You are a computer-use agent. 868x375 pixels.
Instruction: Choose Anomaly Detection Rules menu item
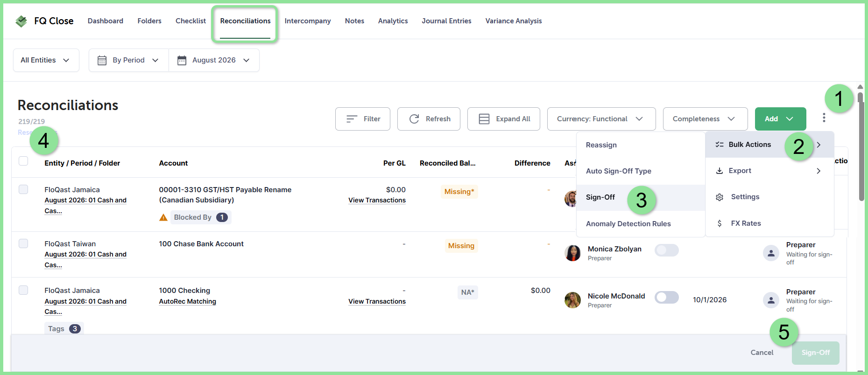[641, 224]
